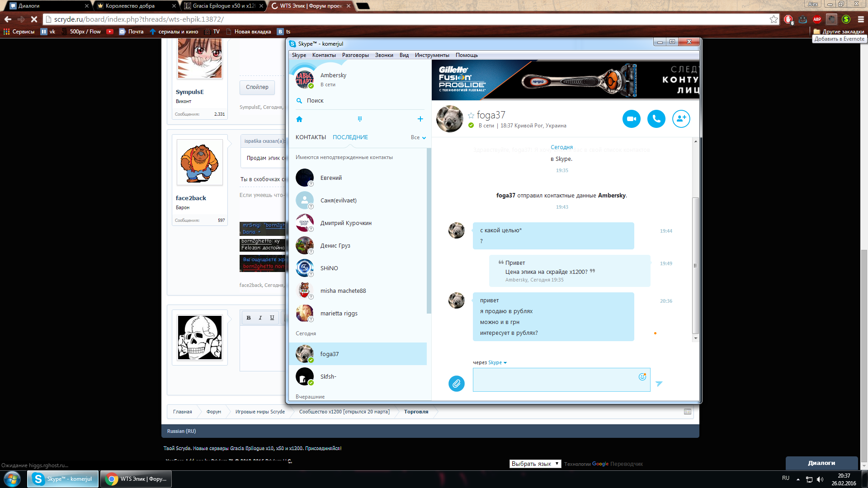Click the Skype home icon

click(x=299, y=119)
